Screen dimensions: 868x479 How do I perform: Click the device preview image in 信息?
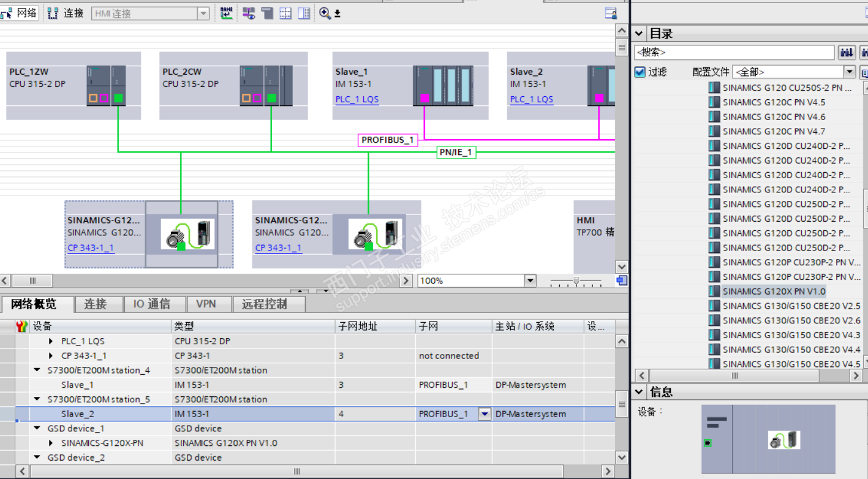[x=768, y=439]
